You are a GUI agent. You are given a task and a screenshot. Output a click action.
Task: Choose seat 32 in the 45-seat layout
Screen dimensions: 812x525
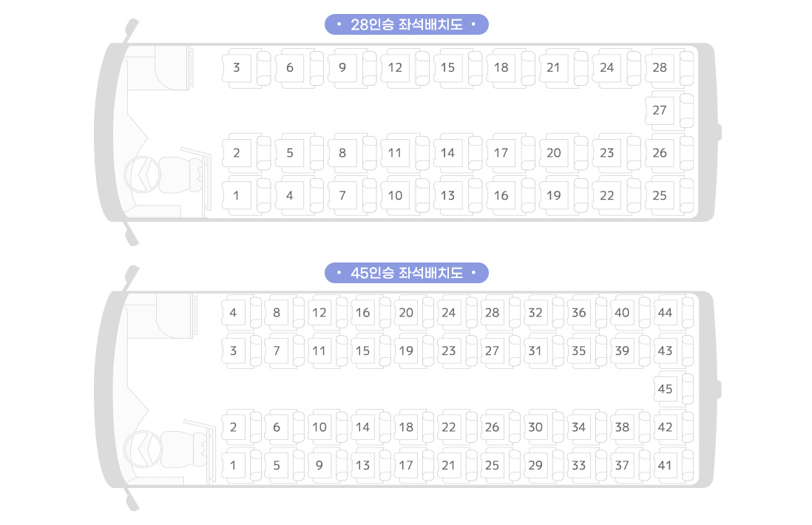535,313
